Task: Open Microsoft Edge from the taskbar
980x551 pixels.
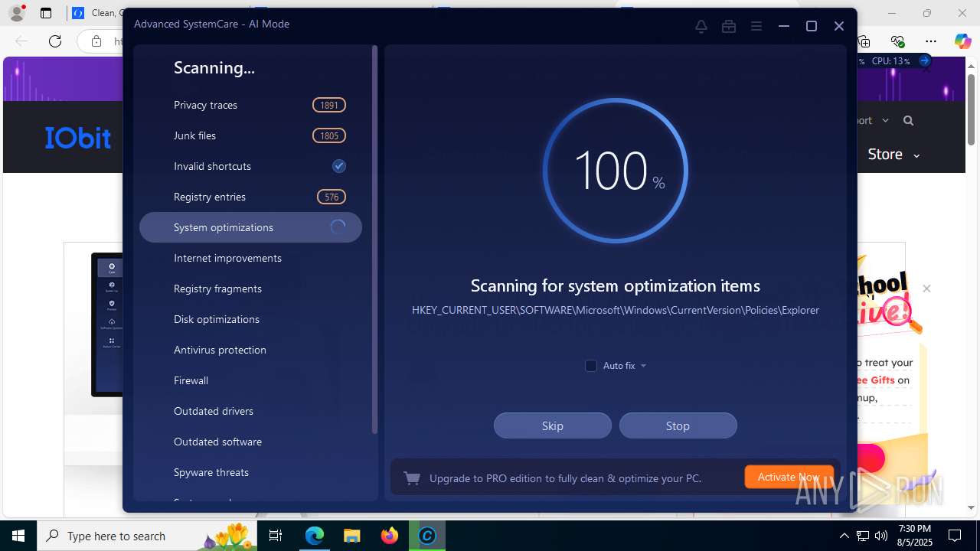Action: coord(315,536)
